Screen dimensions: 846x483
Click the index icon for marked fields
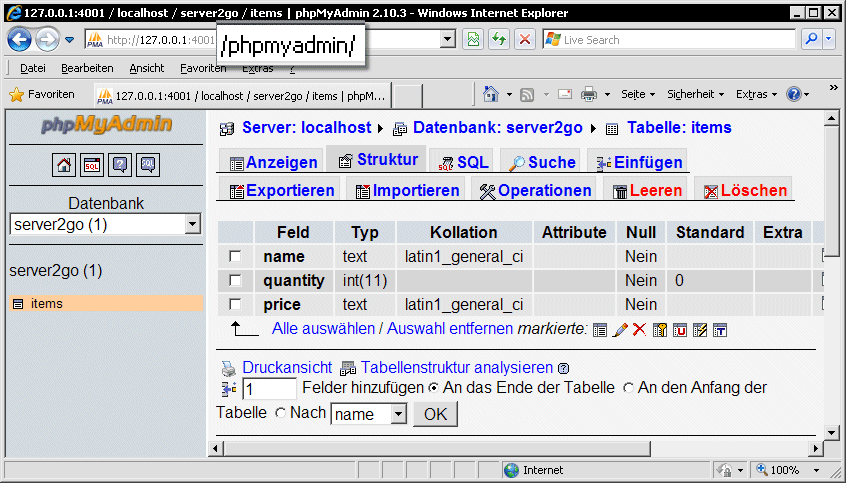click(700, 330)
